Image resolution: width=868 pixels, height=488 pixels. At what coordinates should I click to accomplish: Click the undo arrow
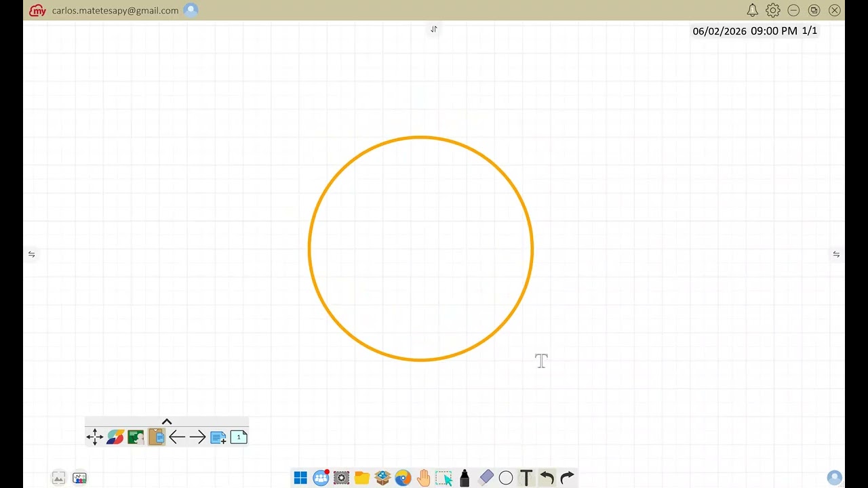coord(547,478)
